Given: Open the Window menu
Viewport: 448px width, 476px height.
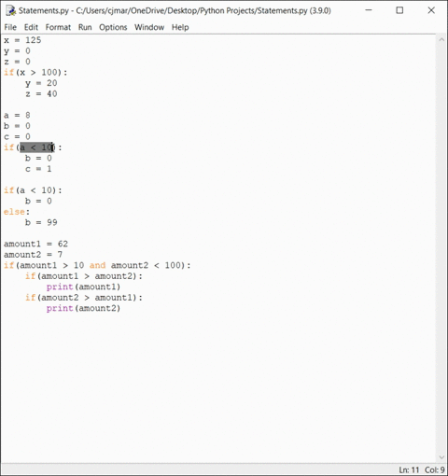Looking at the screenshot, I should (149, 27).
